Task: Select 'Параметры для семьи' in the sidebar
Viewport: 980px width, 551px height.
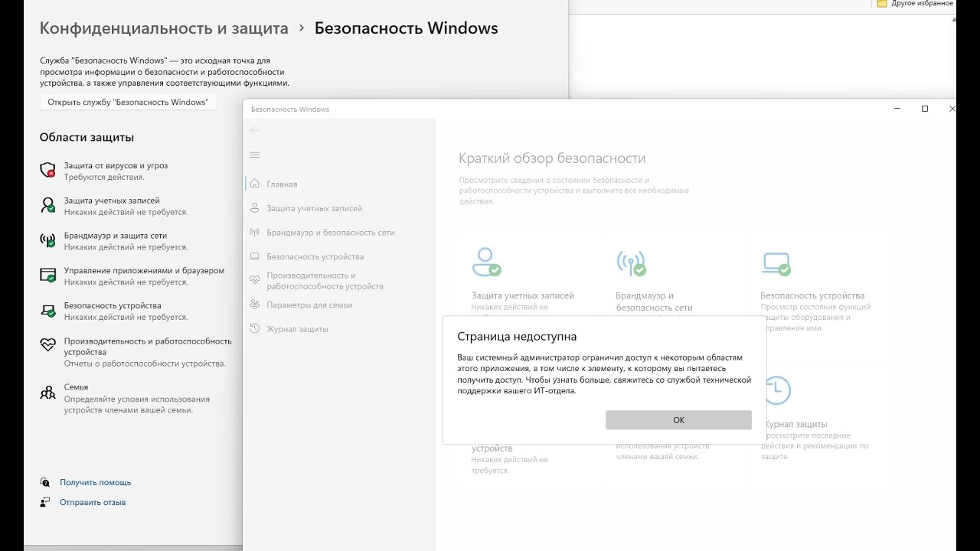Action: click(x=309, y=305)
